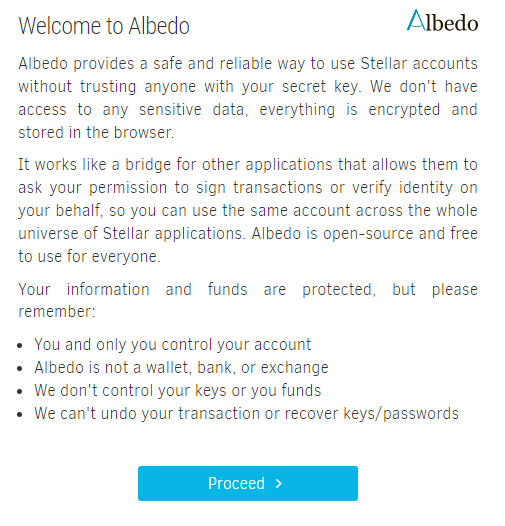Click the 'Proceed' text label in the blue button
Screen dimensions: 505x526
tap(236, 483)
